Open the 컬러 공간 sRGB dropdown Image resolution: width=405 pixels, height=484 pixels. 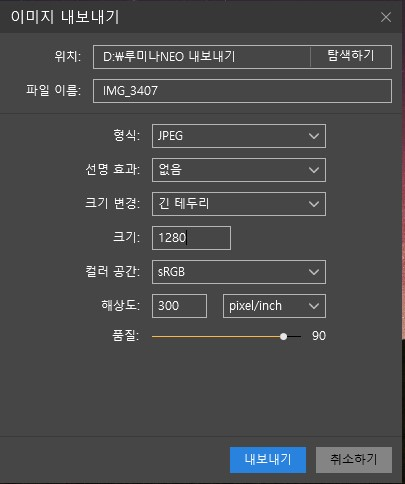click(x=239, y=272)
